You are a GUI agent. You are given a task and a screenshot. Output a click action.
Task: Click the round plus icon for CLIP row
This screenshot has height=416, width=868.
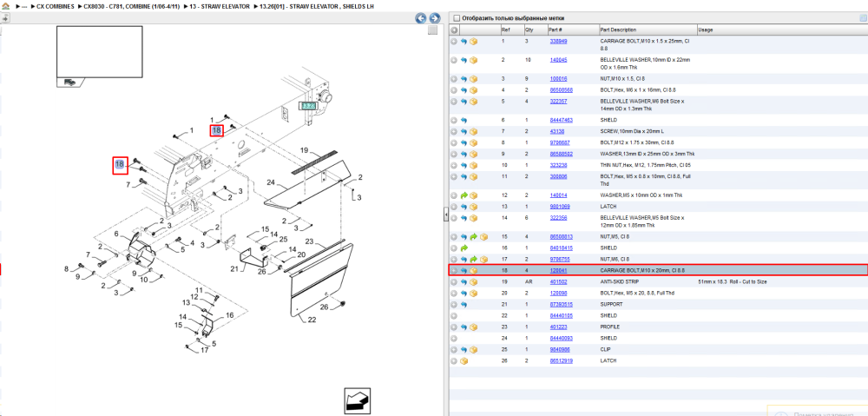coord(454,350)
